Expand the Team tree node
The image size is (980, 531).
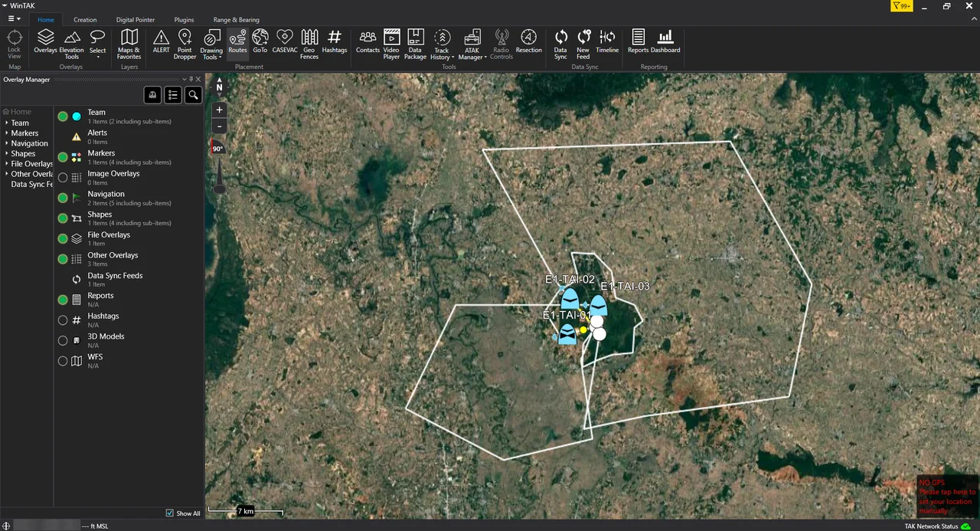pyautogui.click(x=7, y=123)
